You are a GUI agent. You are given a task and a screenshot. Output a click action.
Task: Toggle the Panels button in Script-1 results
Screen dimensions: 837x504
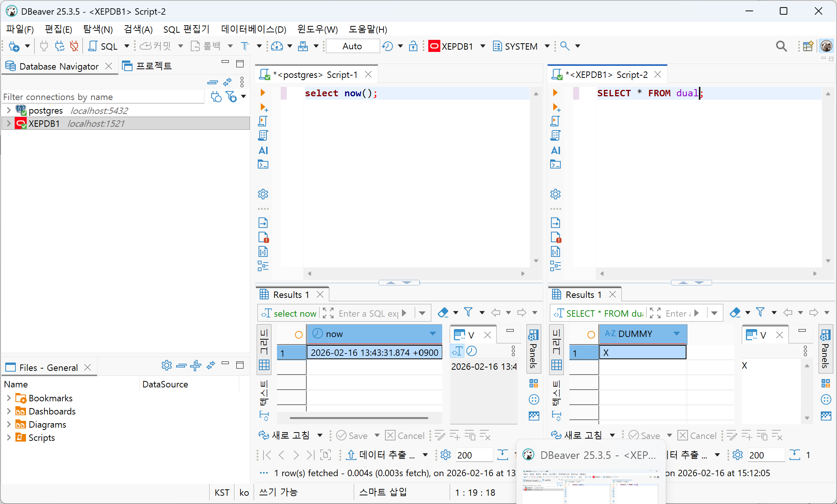click(534, 349)
